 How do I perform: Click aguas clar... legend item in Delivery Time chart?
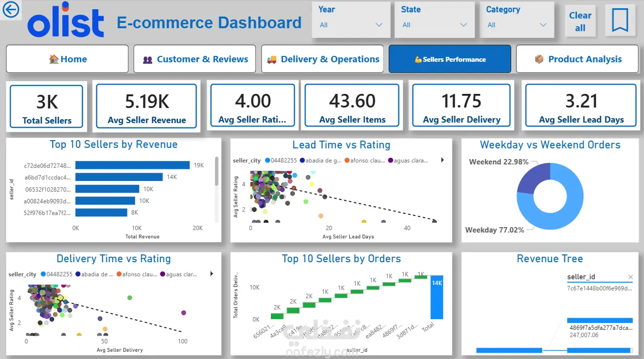coord(179,274)
